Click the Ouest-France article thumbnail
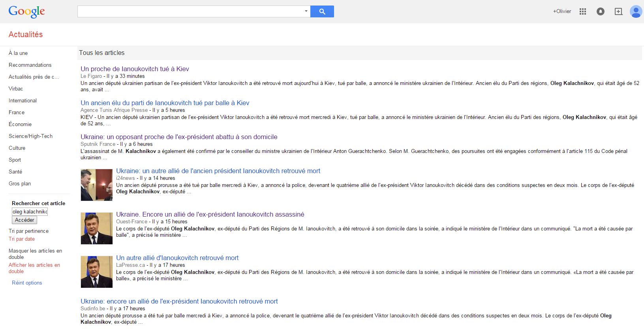This screenshot has width=644, height=334. point(96,228)
